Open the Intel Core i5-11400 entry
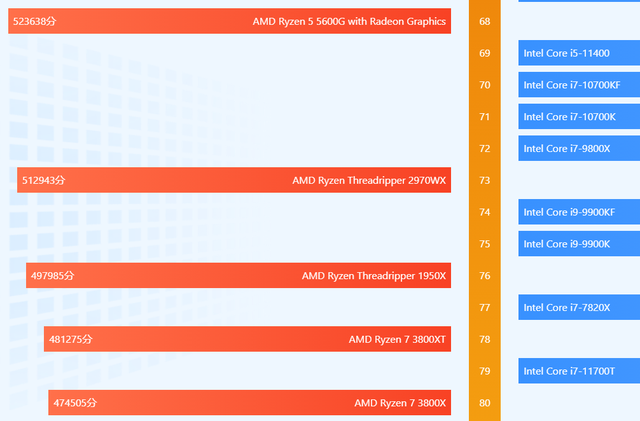640x421 pixels. 579,53
